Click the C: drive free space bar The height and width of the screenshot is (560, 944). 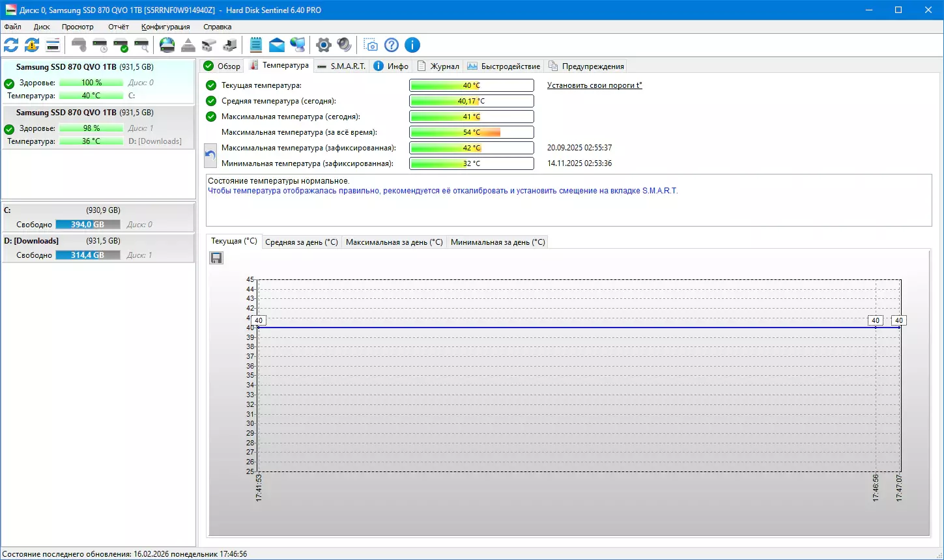[87, 225]
